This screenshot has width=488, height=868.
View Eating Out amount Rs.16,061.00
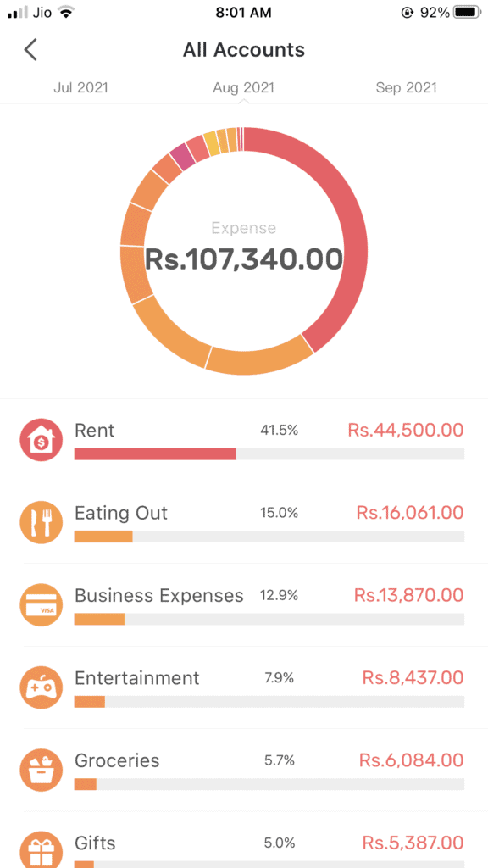pyautogui.click(x=410, y=513)
